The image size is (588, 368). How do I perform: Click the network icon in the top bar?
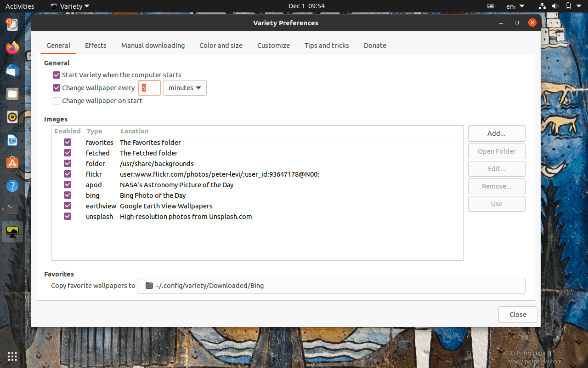542,6
